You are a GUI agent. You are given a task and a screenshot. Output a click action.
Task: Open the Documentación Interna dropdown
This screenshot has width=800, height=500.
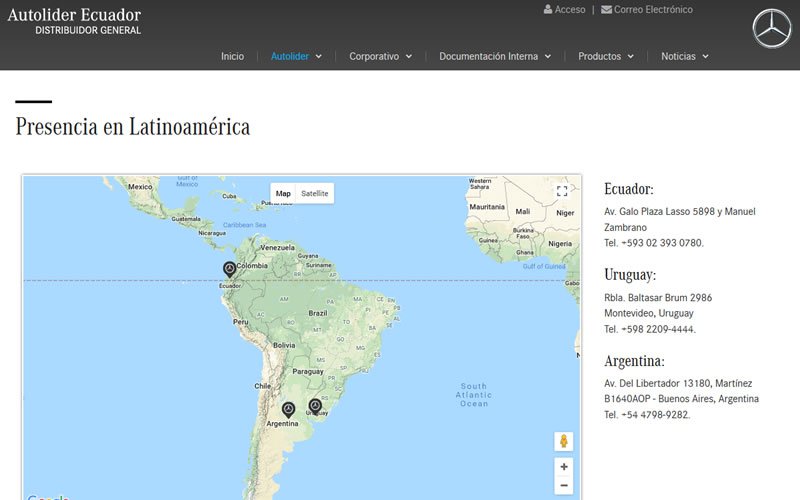click(x=495, y=57)
